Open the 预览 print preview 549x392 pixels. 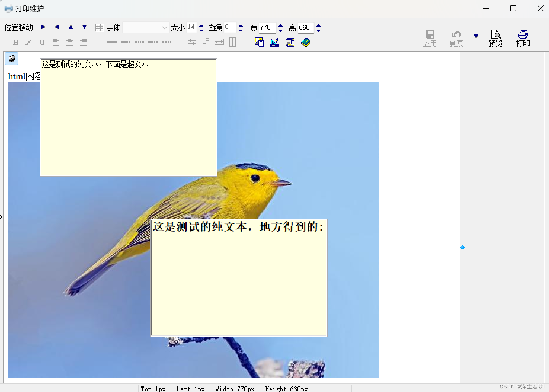[496, 39]
